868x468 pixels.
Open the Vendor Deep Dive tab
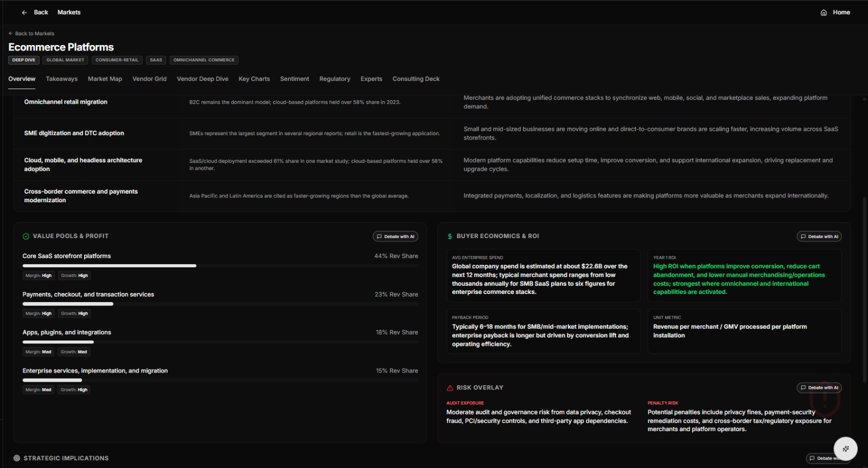pyautogui.click(x=202, y=79)
